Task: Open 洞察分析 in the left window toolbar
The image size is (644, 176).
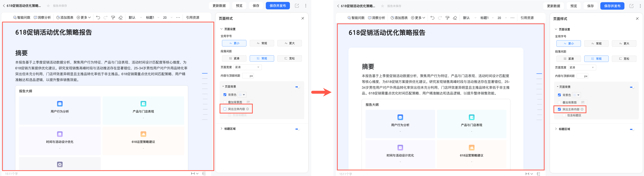Action: point(42,18)
